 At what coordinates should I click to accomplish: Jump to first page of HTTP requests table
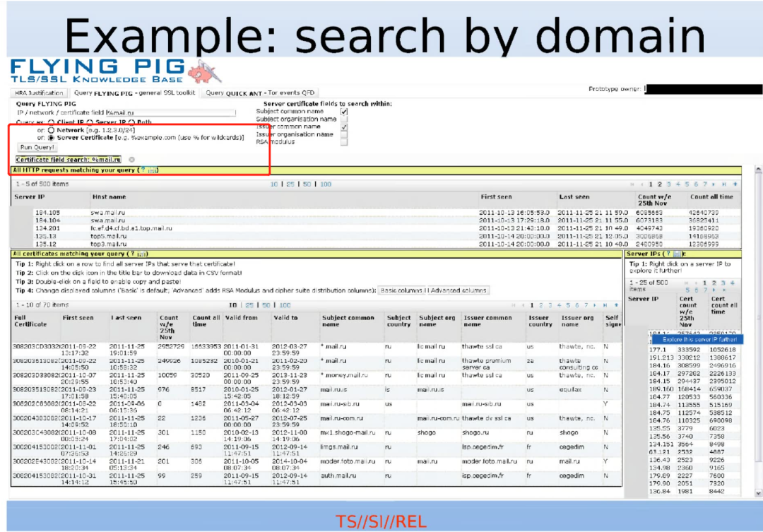[632, 184]
